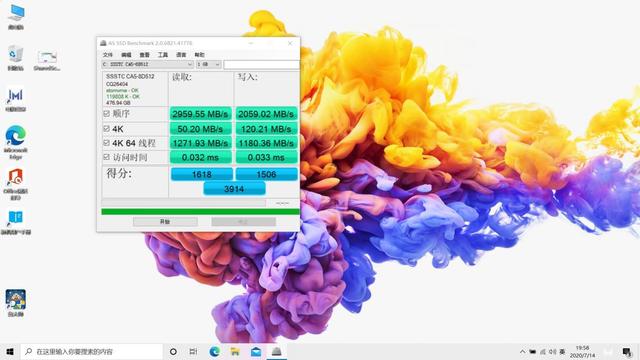Open Task View on taskbar
The width and height of the screenshot is (640, 360).
pyautogui.click(x=193, y=351)
